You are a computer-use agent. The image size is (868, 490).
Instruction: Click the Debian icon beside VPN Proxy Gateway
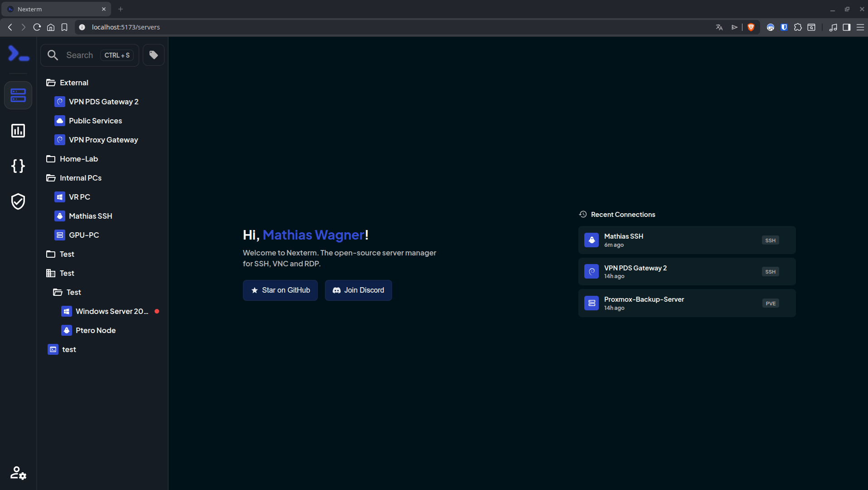click(x=60, y=140)
